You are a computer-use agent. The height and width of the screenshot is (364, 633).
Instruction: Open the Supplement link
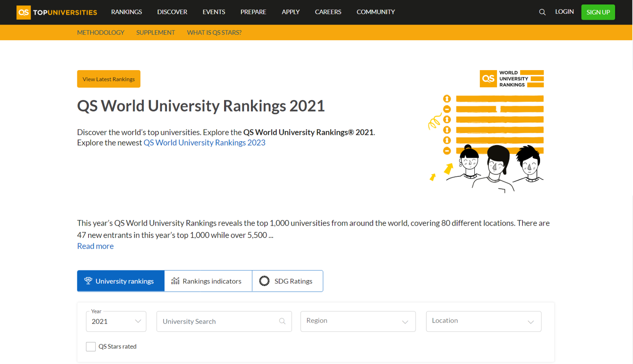pos(155,32)
